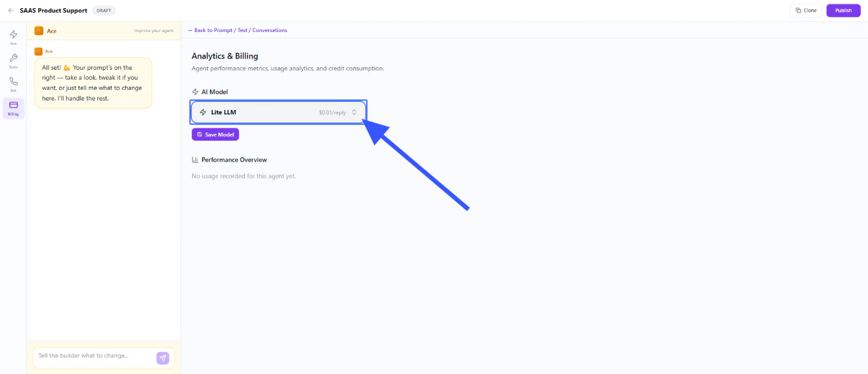Click the DRAFT status badge
868x374 pixels.
click(x=104, y=11)
